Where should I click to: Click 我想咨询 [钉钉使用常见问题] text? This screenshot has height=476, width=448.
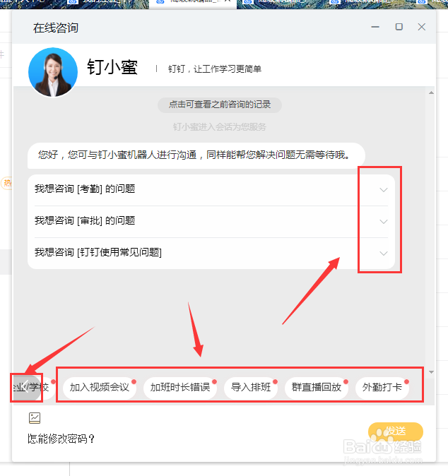98,252
